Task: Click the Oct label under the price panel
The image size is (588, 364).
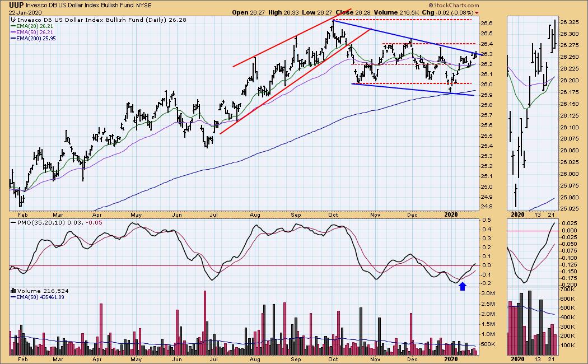Action: click(333, 215)
